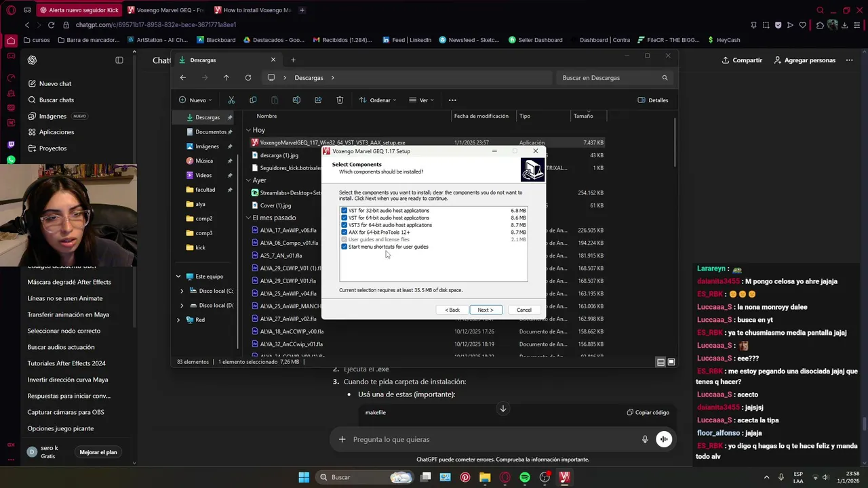Click Copiar código on the code block

pos(648,412)
